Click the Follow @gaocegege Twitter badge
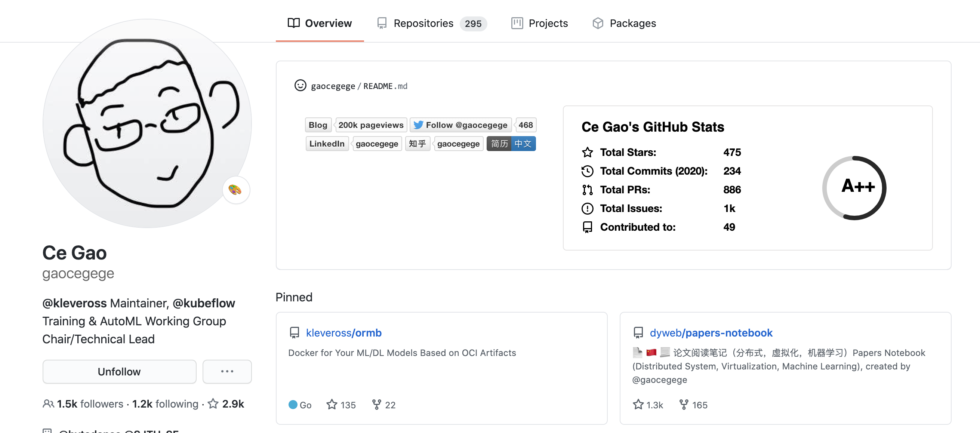This screenshot has width=980, height=433. click(460, 125)
